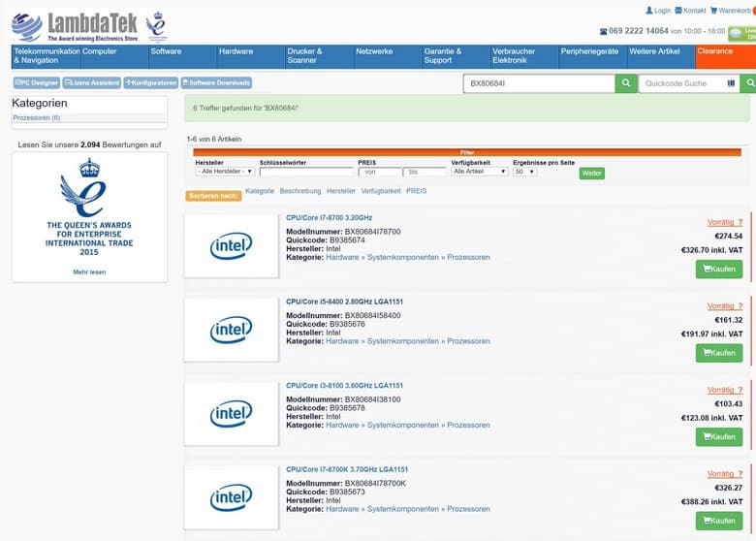Open Systemkomponenten breadcrumb in i7-8700 row
Screen dimensions: 756x541
point(402,258)
